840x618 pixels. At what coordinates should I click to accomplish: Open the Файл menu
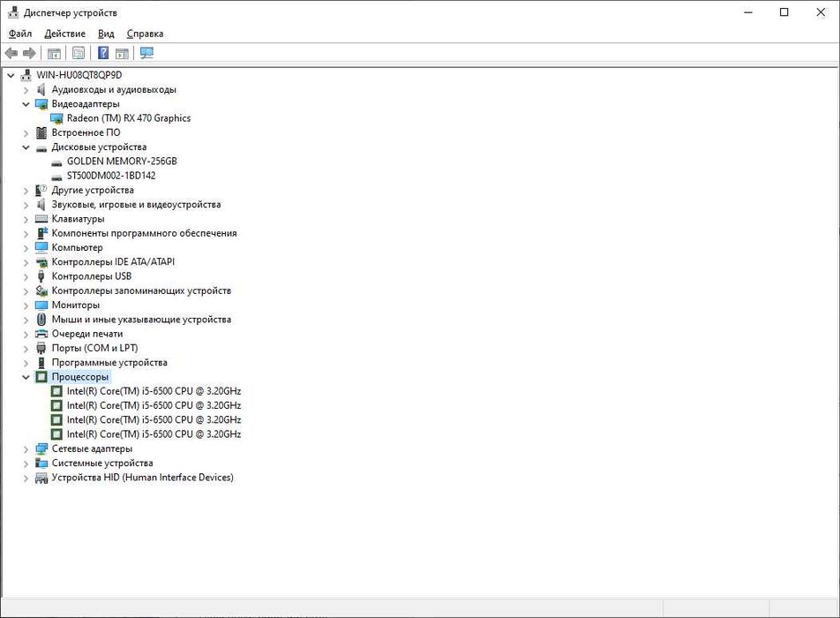[x=20, y=34]
